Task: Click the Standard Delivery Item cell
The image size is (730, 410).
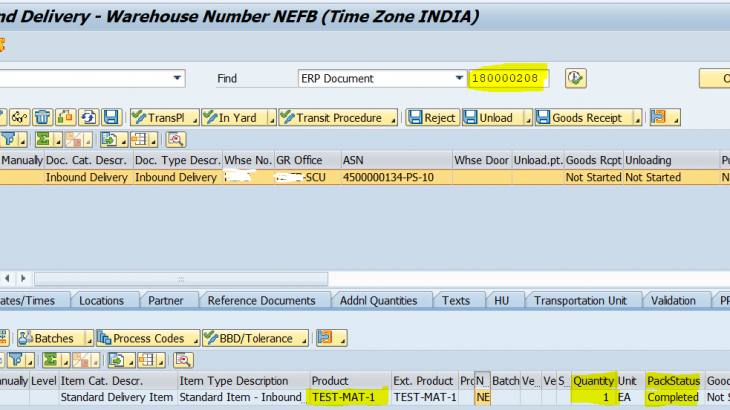Action: tap(118, 397)
